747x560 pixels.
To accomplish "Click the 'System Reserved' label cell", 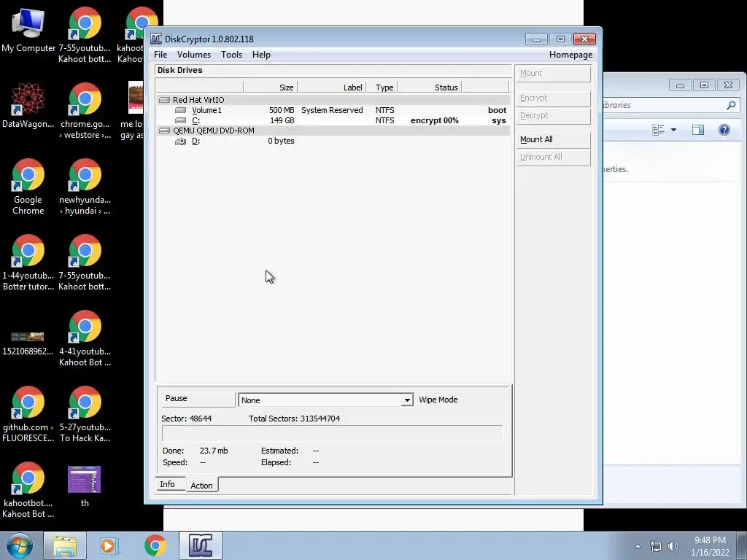I will coord(332,110).
